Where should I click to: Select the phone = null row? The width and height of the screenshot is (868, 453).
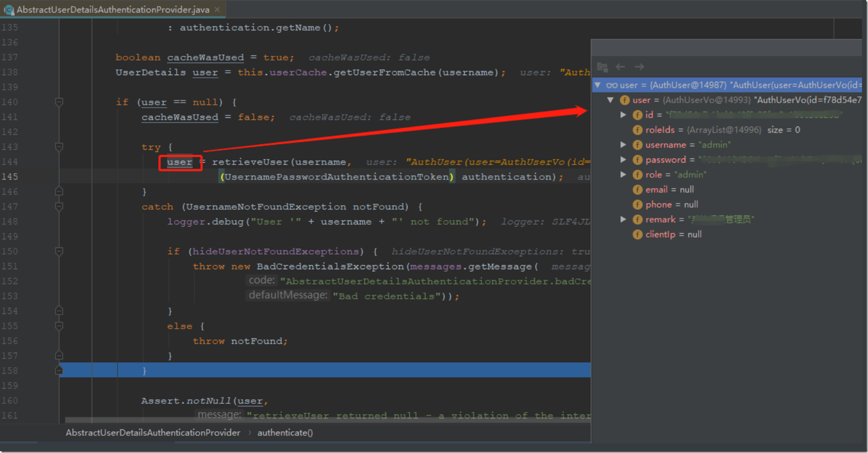[x=727, y=205]
